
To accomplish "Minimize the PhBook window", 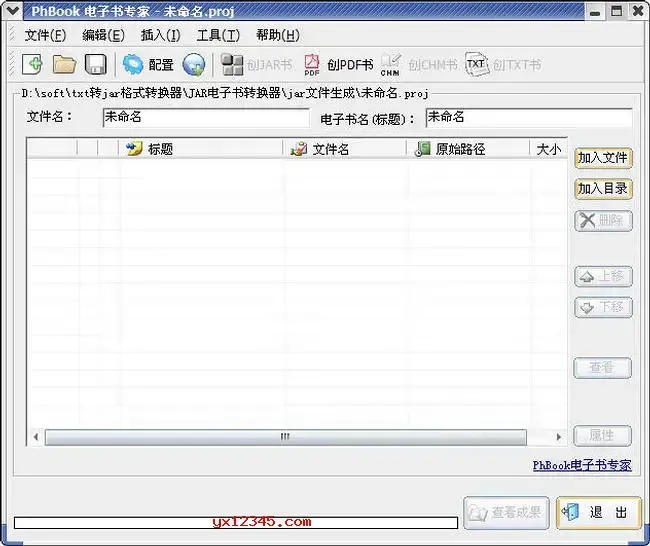I will coord(595,11).
